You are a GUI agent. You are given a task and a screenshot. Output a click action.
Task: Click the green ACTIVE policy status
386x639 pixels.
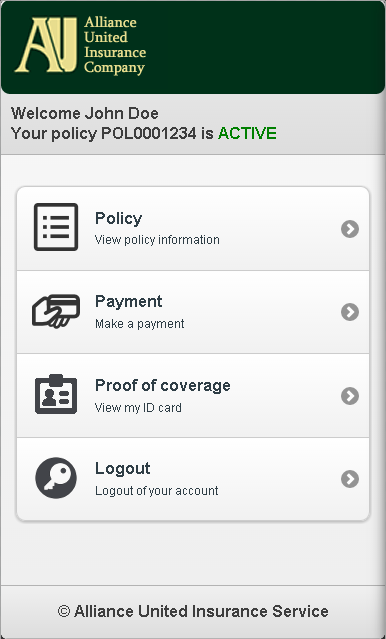coord(247,133)
